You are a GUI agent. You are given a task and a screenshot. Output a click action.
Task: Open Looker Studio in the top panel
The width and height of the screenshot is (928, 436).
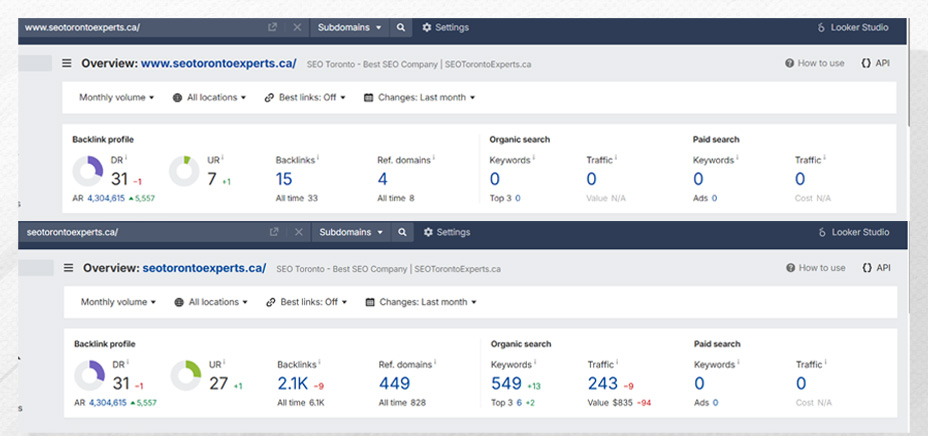tap(853, 27)
